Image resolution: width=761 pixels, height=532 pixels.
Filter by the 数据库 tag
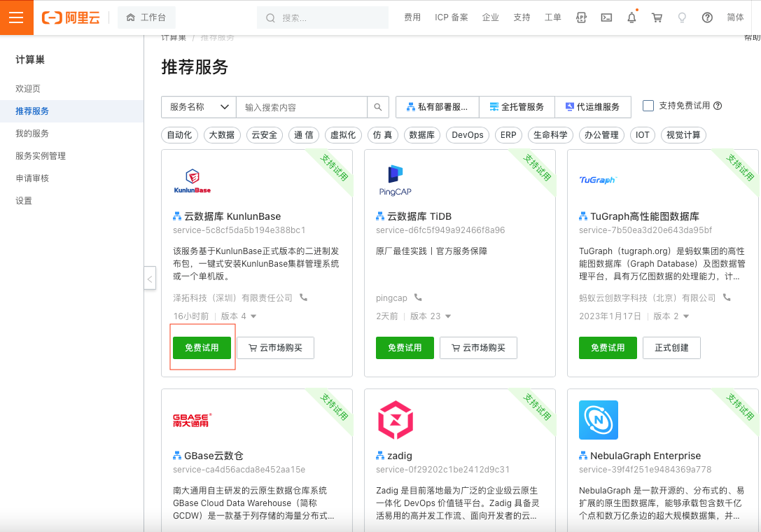click(x=421, y=135)
